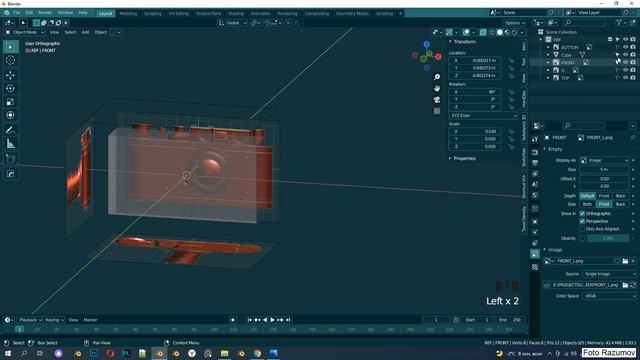The width and height of the screenshot is (640, 360).
Task: Jump to timeline end button
Action: (288, 320)
